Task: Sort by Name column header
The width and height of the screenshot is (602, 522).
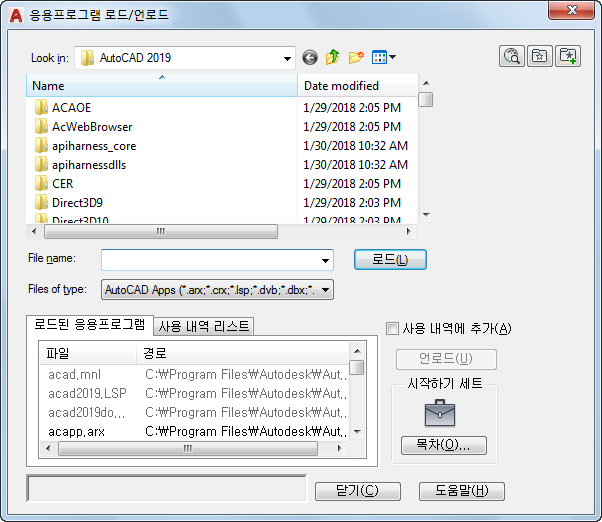Action: 162,86
